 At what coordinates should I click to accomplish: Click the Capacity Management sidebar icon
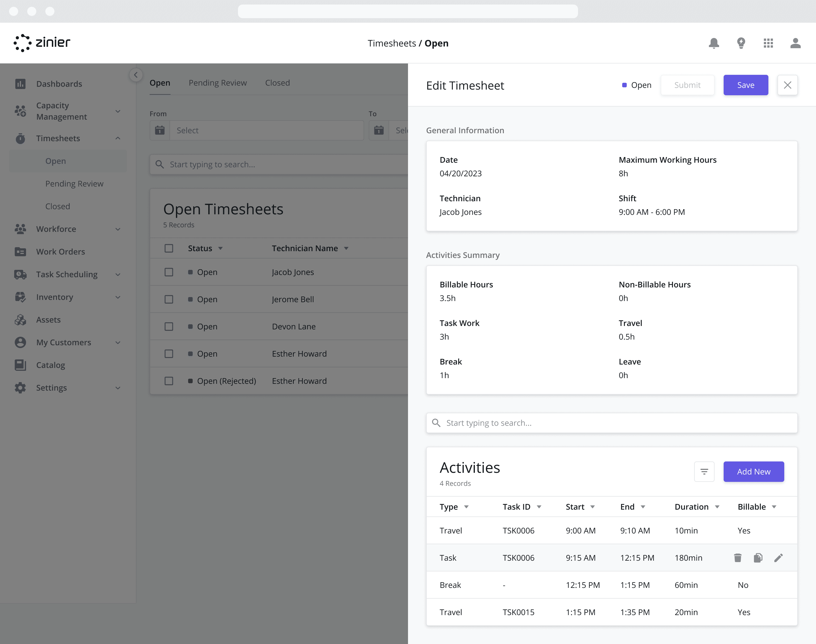[20, 111]
